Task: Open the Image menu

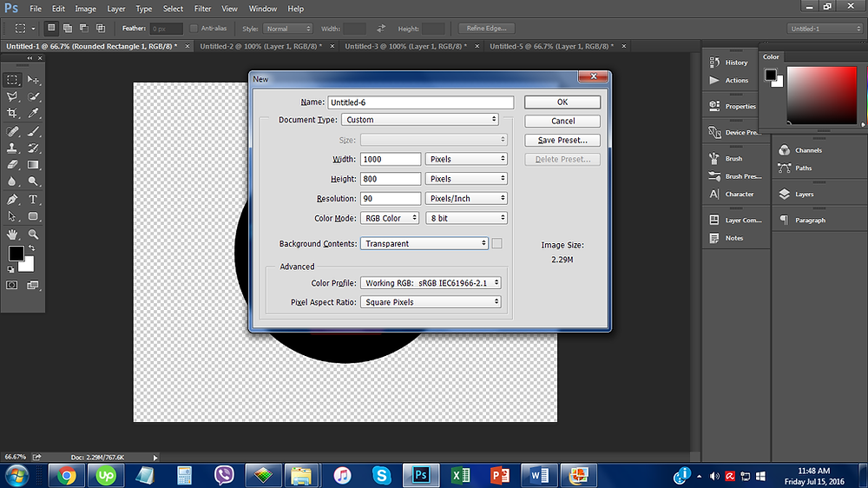Action: point(85,9)
